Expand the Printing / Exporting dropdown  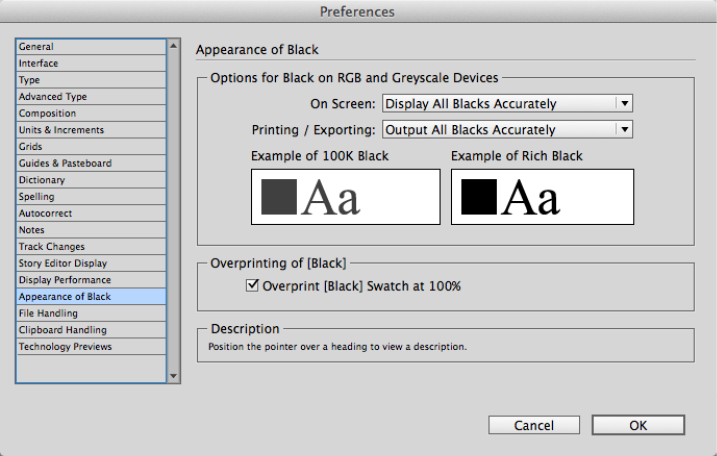[x=508, y=129]
